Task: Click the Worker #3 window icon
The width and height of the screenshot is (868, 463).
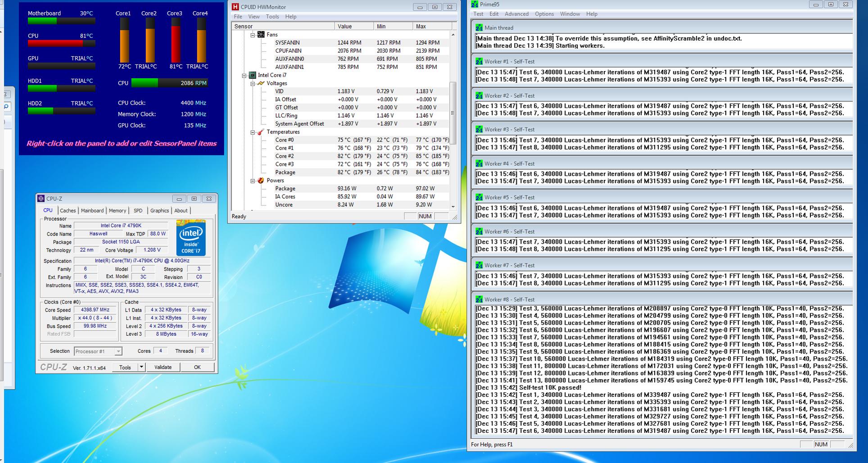Action: point(479,129)
